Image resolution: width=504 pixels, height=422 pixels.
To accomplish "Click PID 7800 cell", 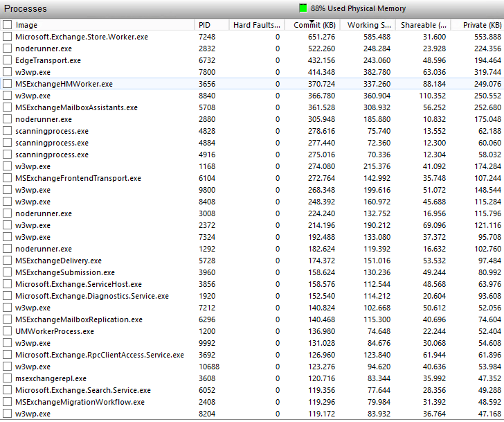I will click(207, 72).
